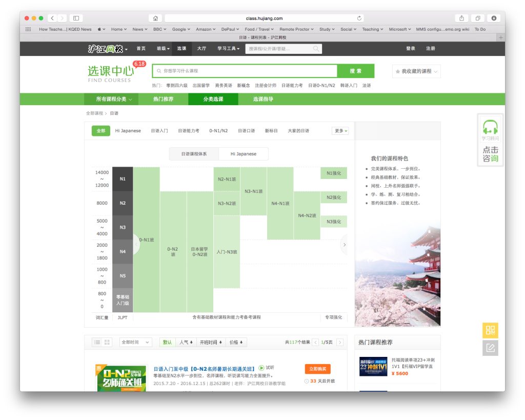Toggle the Hi Japanese chart view
525x420 pixels.
243,154
